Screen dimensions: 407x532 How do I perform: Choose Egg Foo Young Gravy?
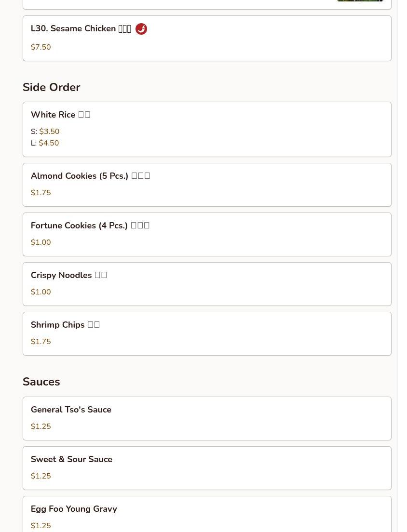pos(74,509)
